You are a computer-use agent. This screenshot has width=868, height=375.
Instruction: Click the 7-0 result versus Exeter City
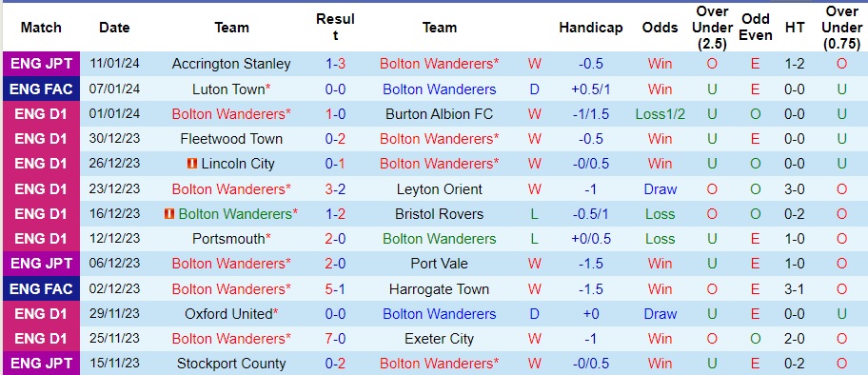(335, 339)
